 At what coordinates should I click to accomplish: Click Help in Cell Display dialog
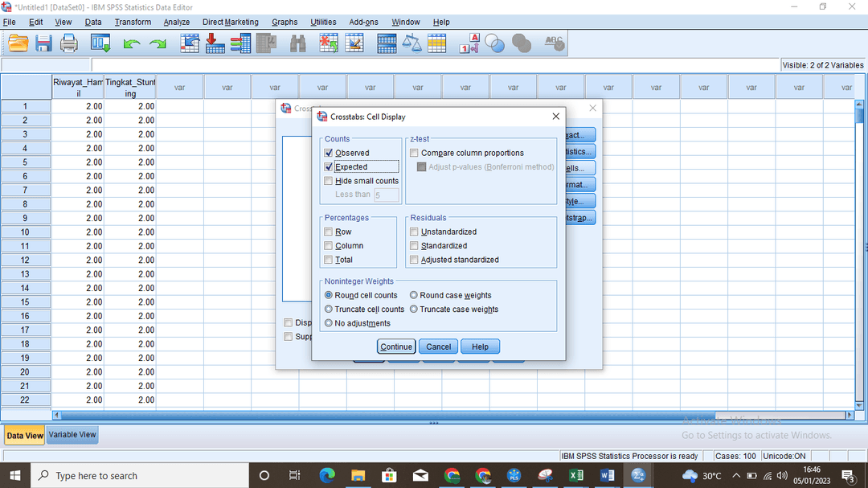(x=480, y=347)
